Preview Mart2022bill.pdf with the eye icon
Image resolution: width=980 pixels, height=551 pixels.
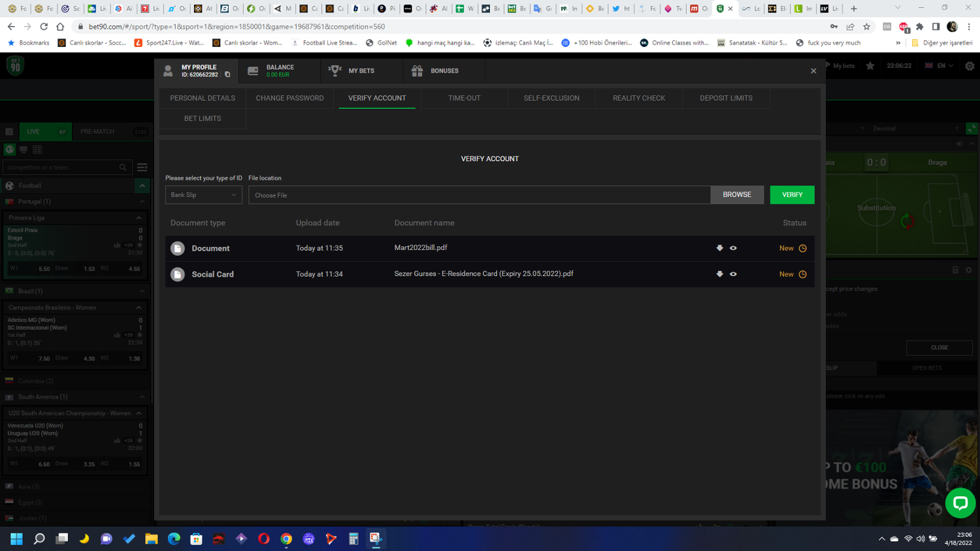pyautogui.click(x=733, y=248)
